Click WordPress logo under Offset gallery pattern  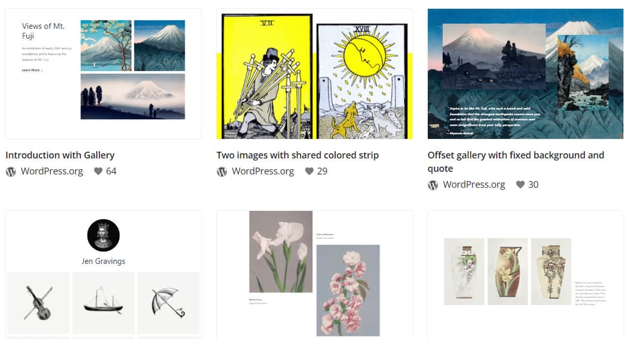click(433, 185)
